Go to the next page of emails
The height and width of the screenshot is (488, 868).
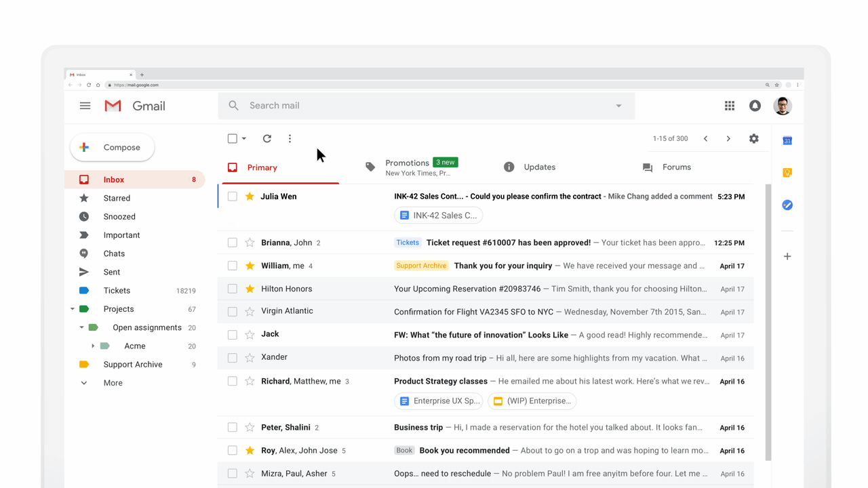(728, 138)
